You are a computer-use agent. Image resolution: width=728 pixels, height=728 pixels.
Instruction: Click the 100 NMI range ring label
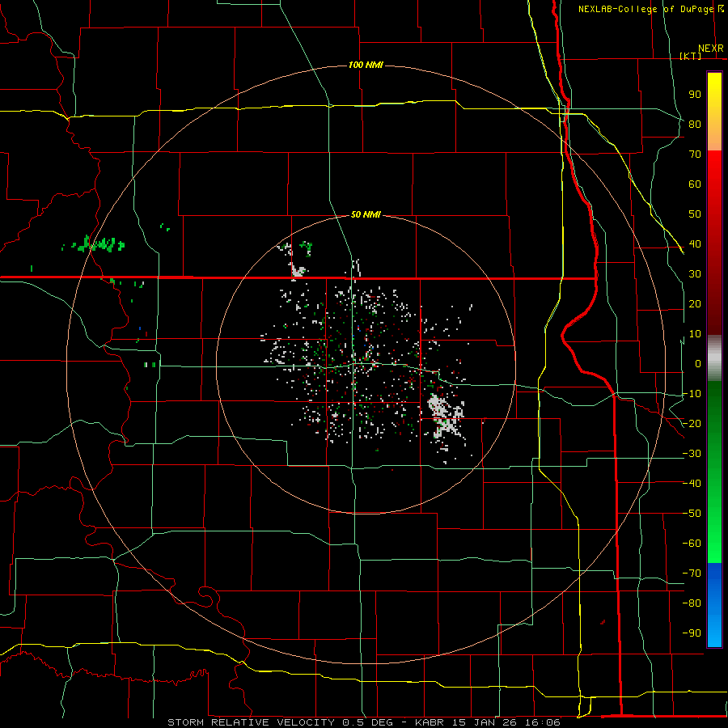click(366, 65)
